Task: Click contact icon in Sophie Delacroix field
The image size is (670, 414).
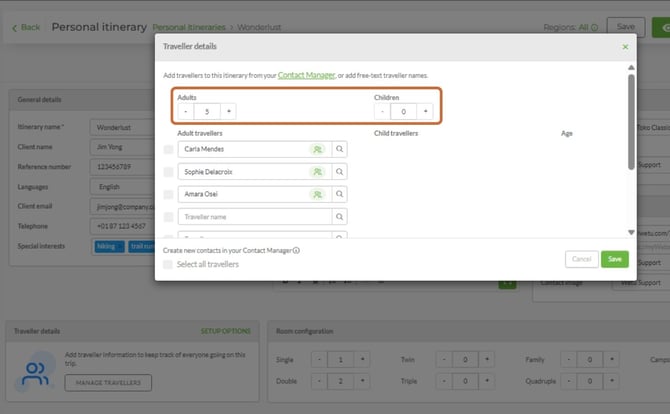Action: 317,172
